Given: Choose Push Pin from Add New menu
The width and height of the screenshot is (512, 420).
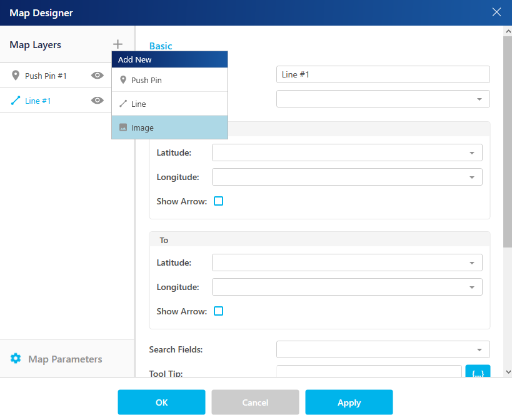Looking at the screenshot, I should (x=170, y=80).
